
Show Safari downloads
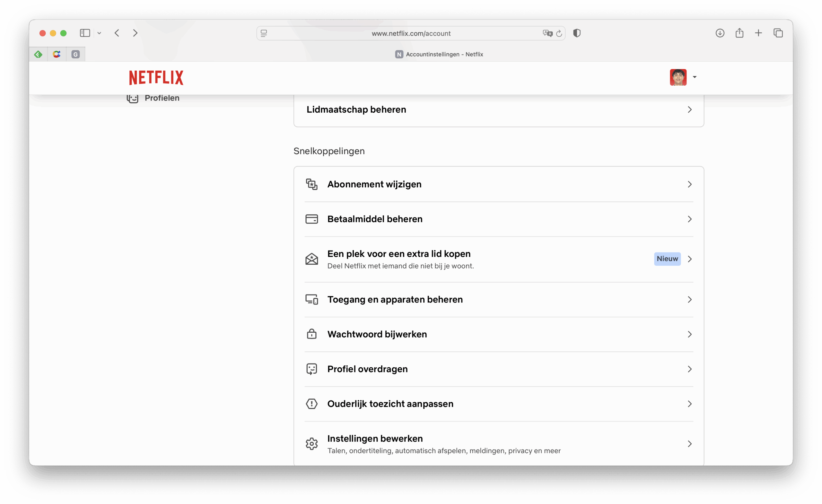pyautogui.click(x=720, y=33)
